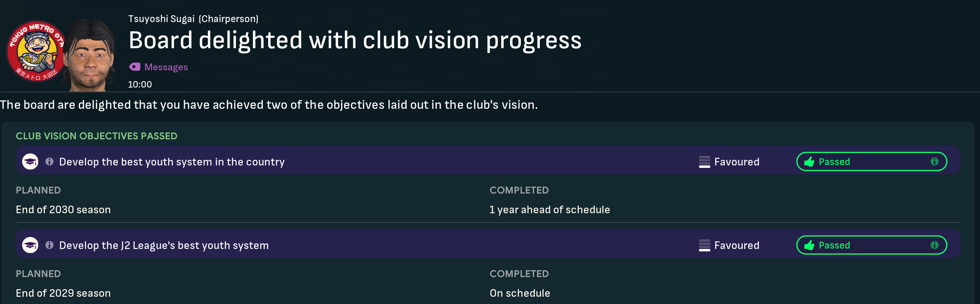This screenshot has width=980, height=304.
Task: Click info icon beside J2 League youth objective
Action: point(49,245)
